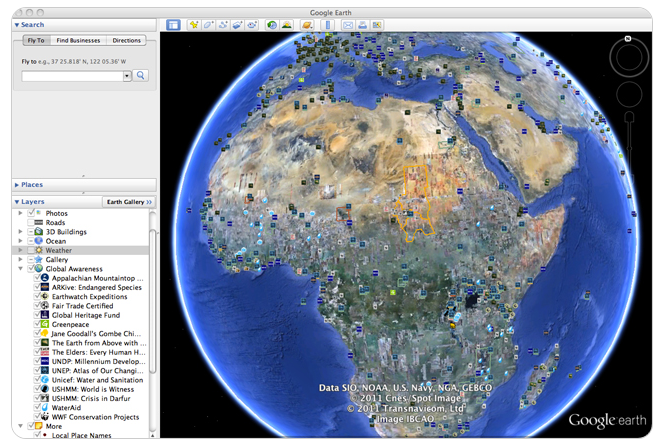Switch to the Directions tab

click(126, 40)
